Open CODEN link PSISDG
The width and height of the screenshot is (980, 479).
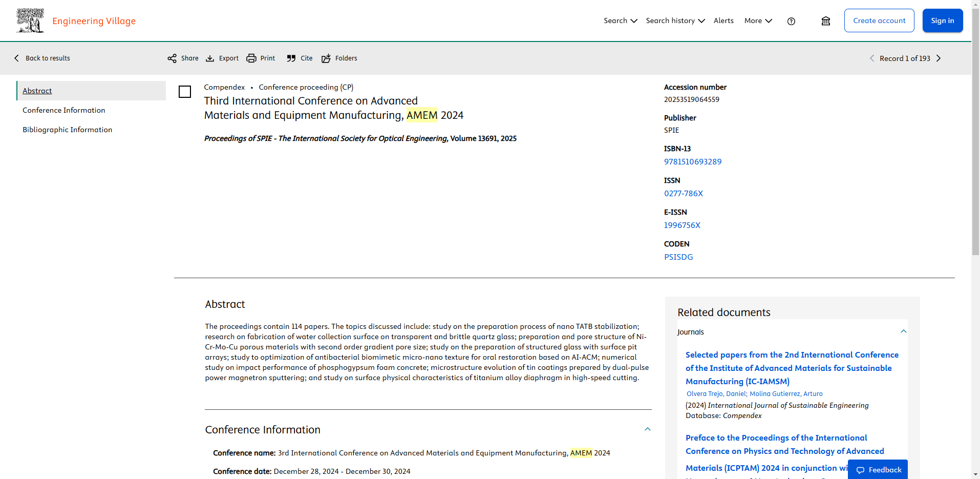click(678, 257)
